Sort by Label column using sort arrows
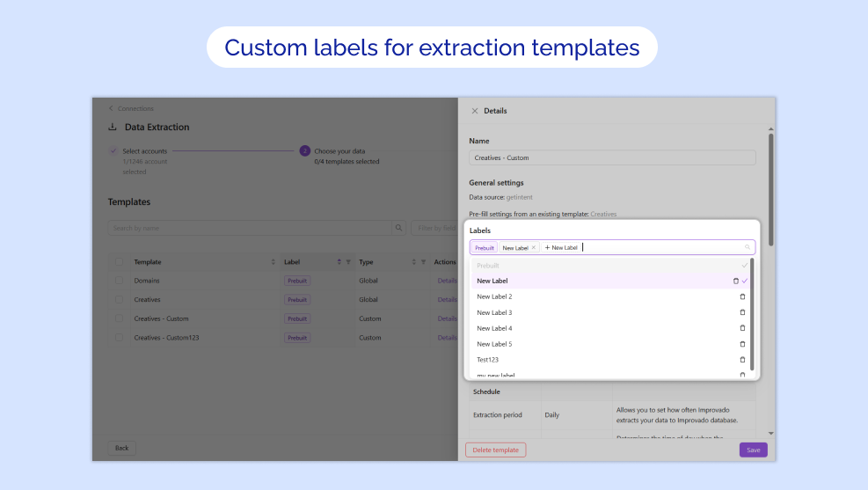This screenshot has height=490, width=868. (339, 262)
